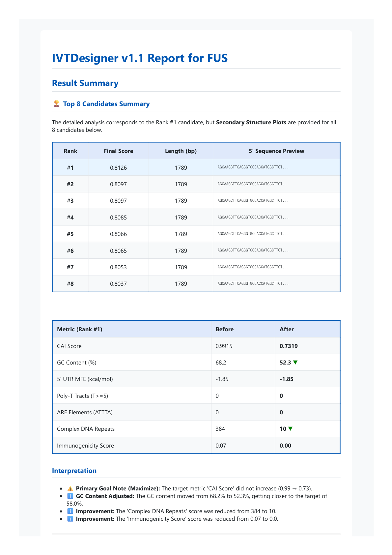Click the Length (bp) column header

coord(181,151)
